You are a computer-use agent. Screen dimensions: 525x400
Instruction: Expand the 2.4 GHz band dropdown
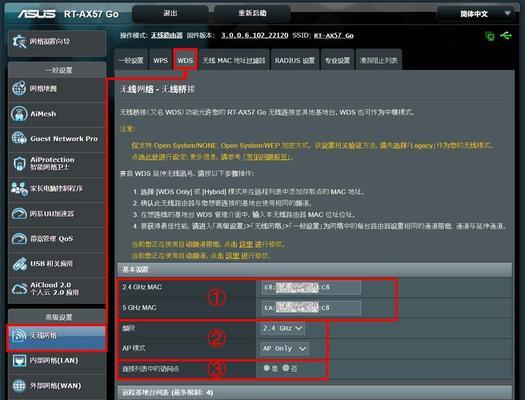pos(283,328)
